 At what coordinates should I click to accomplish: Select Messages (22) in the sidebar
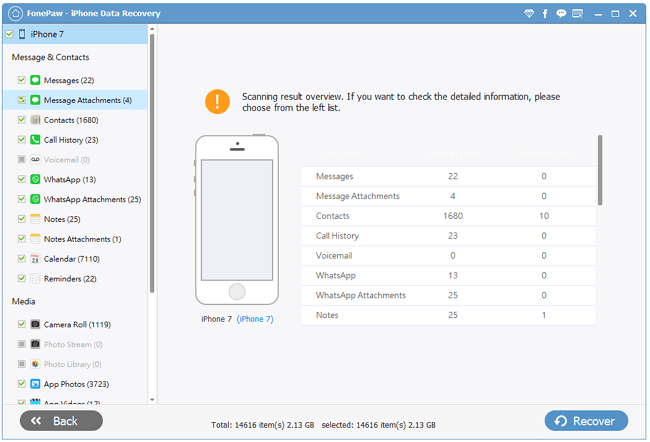[69, 80]
